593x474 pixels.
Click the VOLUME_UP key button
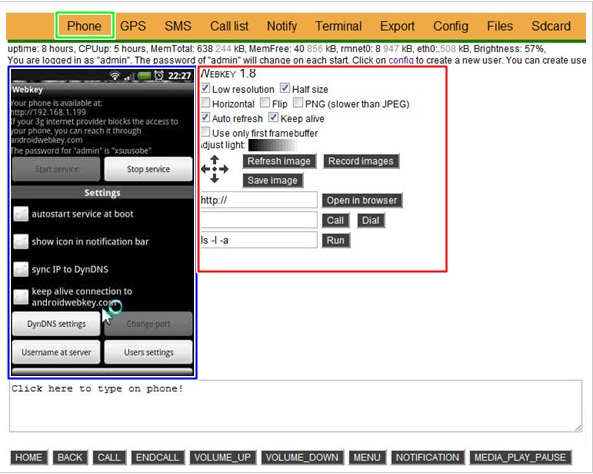pyautogui.click(x=222, y=457)
